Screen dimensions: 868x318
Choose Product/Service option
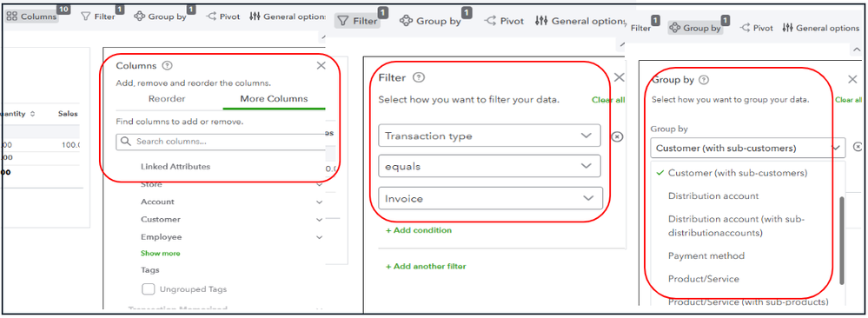pos(703,279)
